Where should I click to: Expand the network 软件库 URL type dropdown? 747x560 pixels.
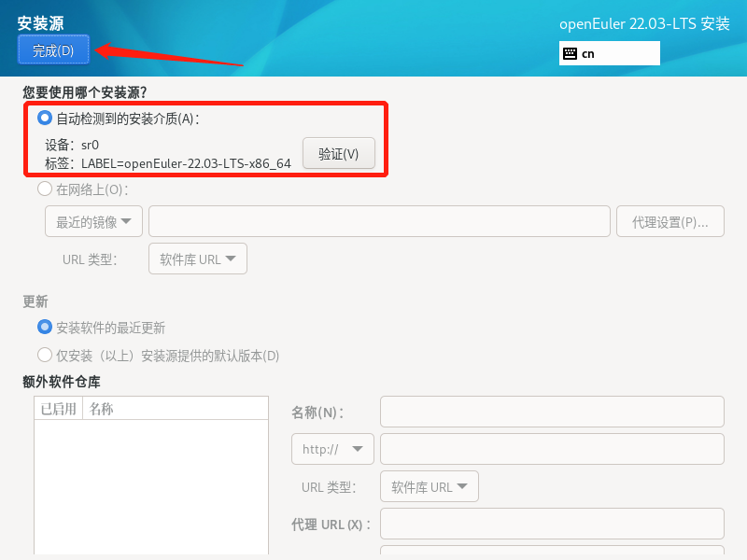point(198,259)
